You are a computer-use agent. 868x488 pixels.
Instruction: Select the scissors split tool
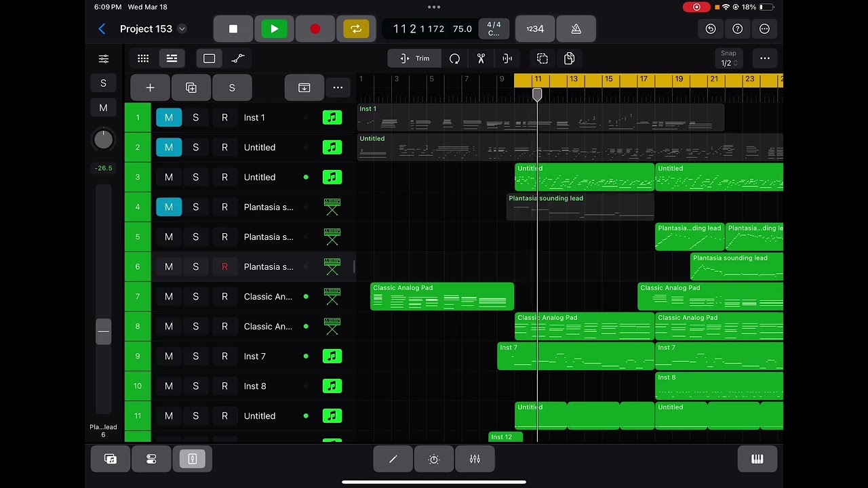[481, 58]
